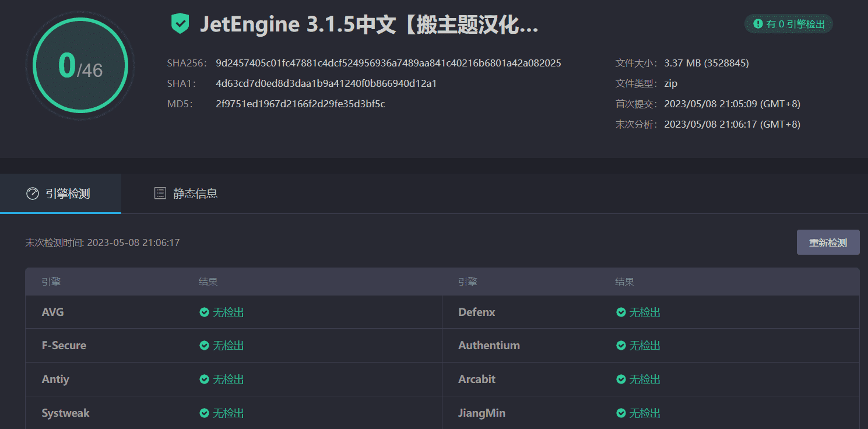Click the Authentium engine name

click(x=489, y=346)
